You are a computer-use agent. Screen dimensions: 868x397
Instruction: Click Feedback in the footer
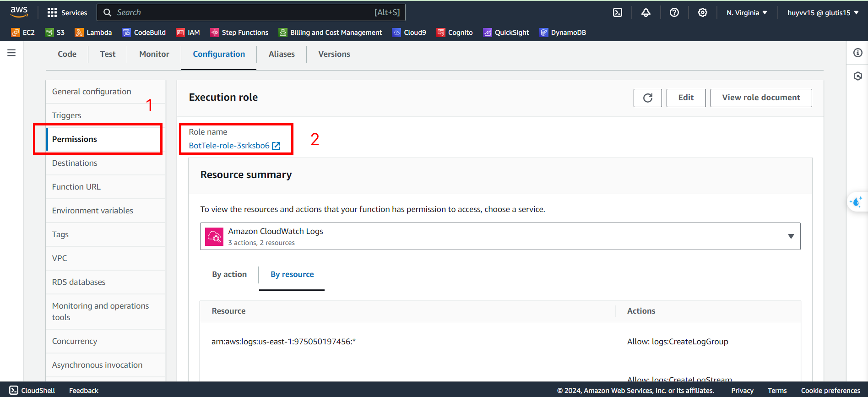(x=84, y=390)
